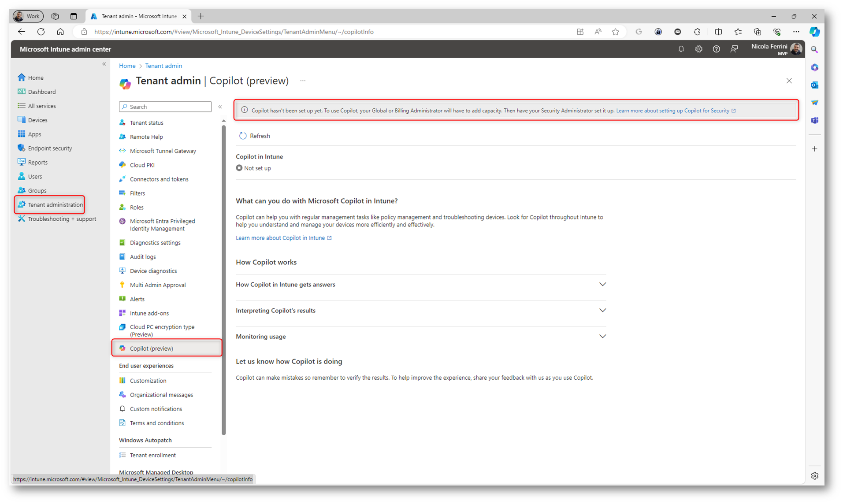The width and height of the screenshot is (843, 504).
Task: Open the notifications bell icon
Action: click(x=681, y=49)
